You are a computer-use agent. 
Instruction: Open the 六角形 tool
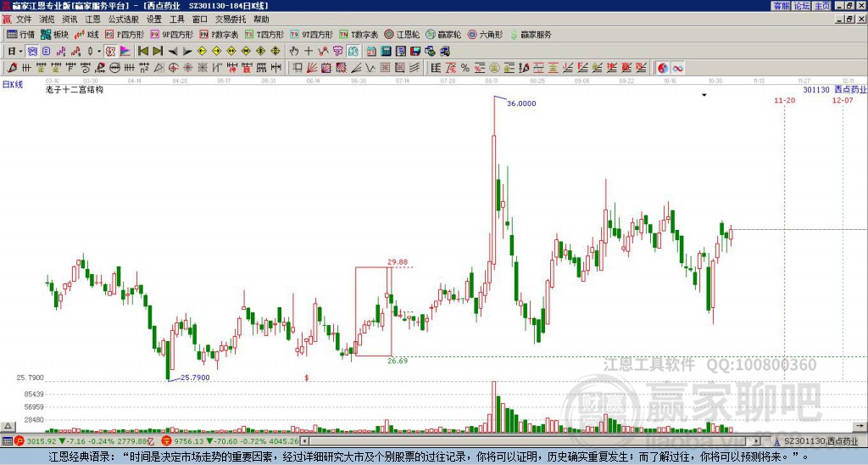point(486,34)
